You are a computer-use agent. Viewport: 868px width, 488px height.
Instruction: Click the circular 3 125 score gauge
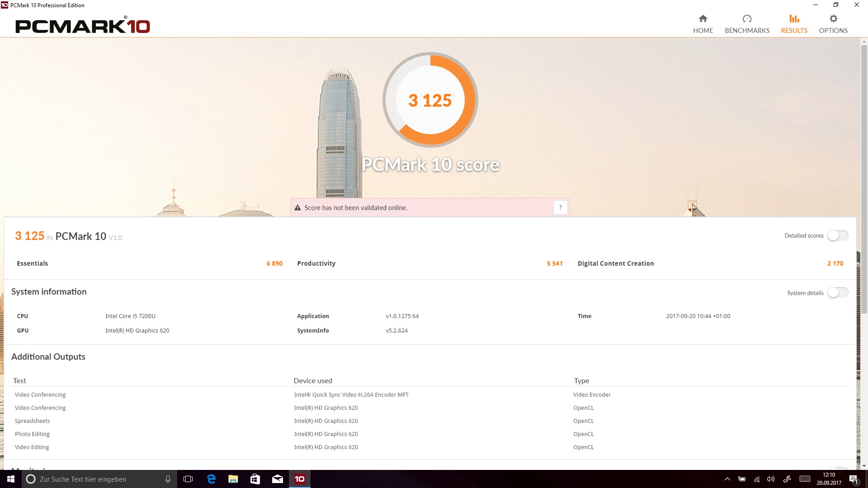tap(430, 100)
